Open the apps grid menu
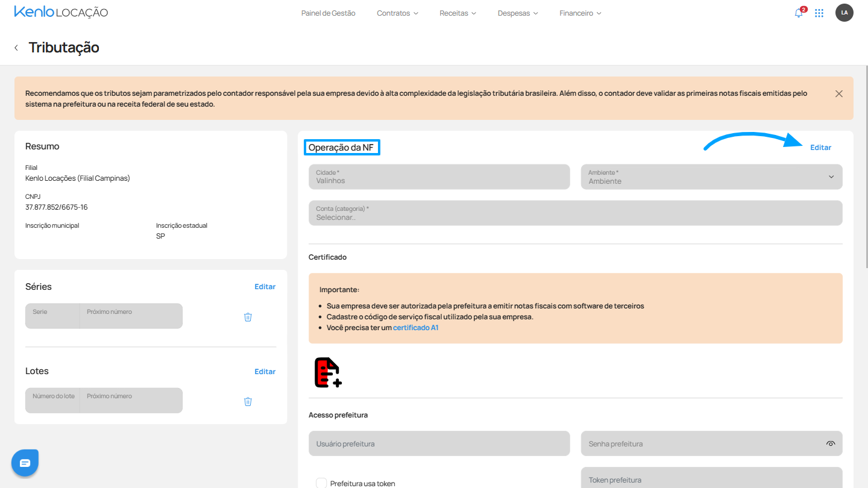The width and height of the screenshot is (868, 488). pos(819,13)
